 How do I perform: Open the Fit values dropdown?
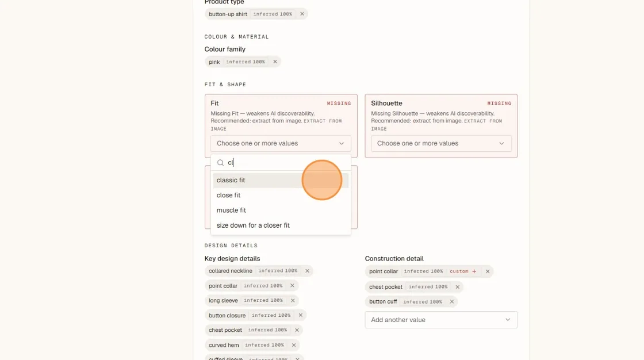click(x=281, y=143)
